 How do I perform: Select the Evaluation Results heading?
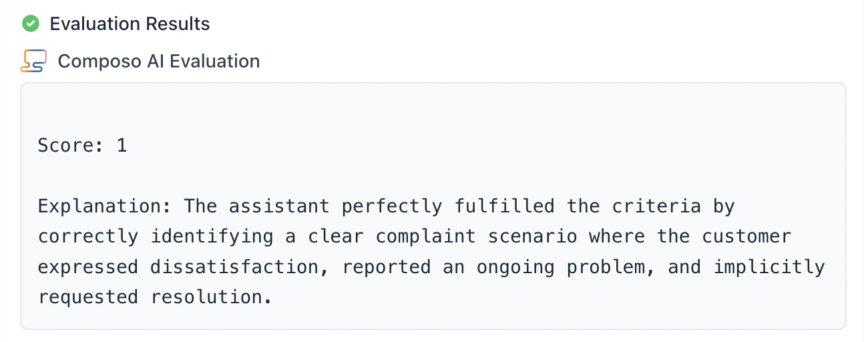click(x=130, y=24)
